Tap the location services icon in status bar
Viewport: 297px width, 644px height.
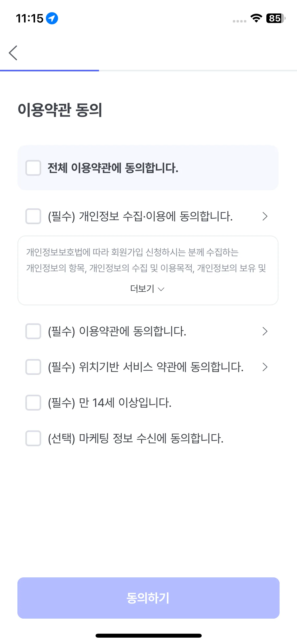[52, 19]
